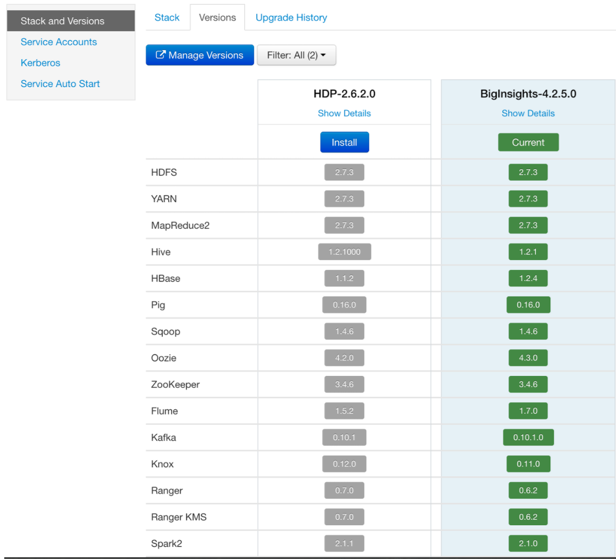Click HDP Sqoop version 1.4.6 badge

tap(344, 331)
